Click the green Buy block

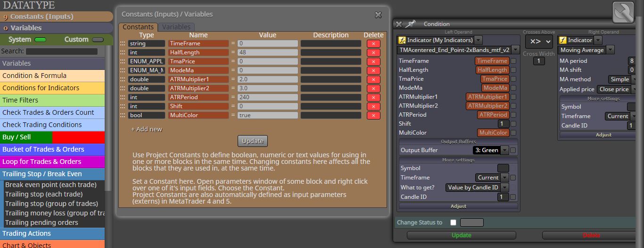[26, 137]
